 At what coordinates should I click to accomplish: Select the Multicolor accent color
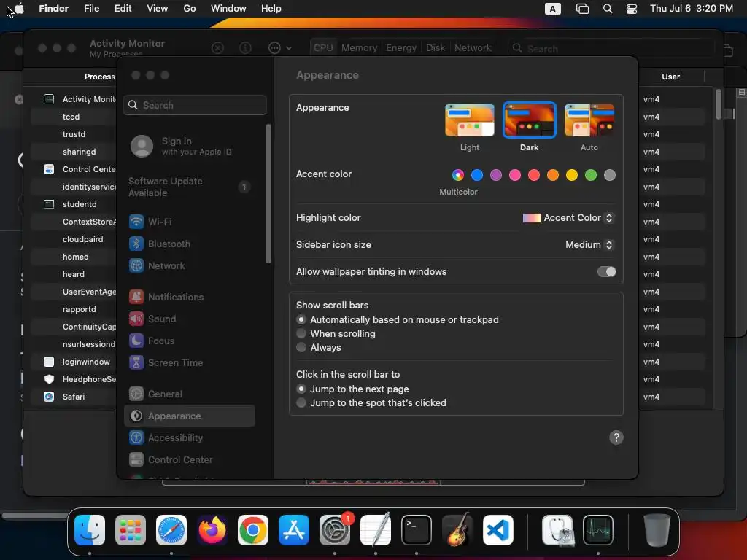pyautogui.click(x=458, y=175)
